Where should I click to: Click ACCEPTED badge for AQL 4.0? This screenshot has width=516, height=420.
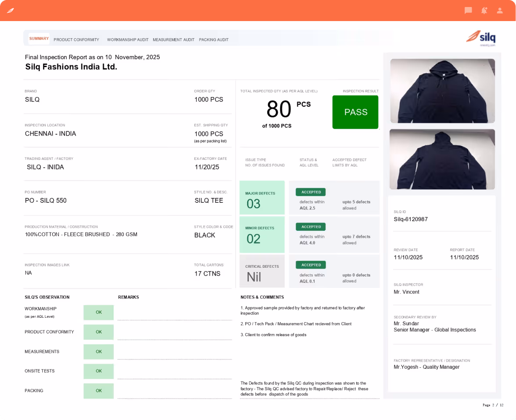point(311,227)
